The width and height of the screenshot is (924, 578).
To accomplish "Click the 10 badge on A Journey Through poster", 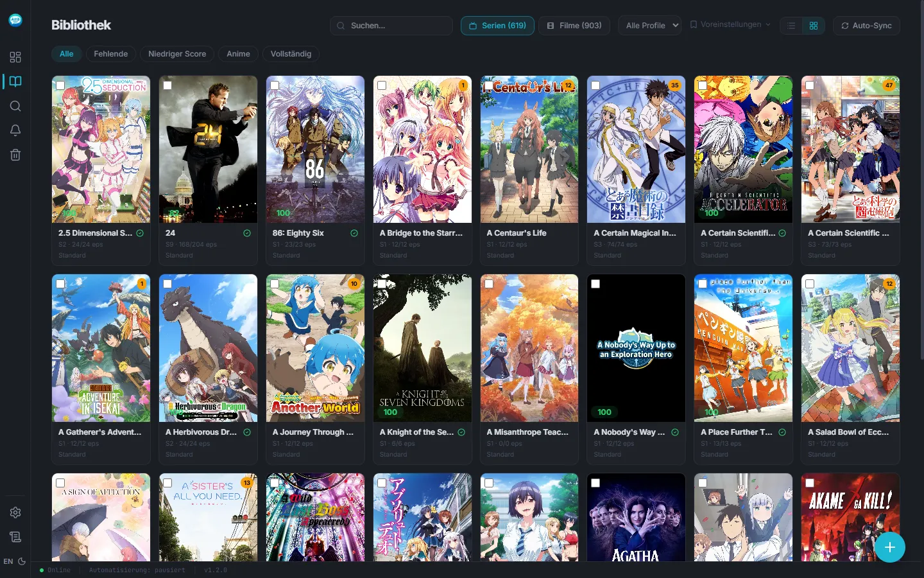I will point(354,283).
